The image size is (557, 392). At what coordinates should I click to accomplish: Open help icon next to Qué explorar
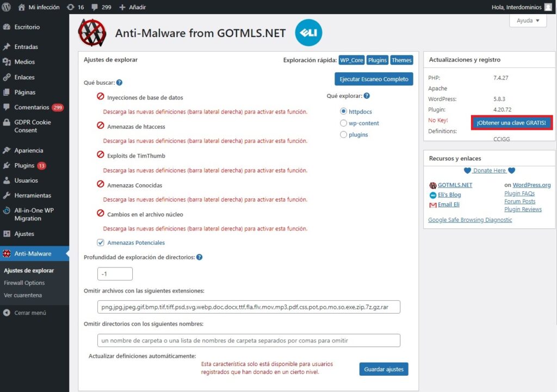[367, 96]
